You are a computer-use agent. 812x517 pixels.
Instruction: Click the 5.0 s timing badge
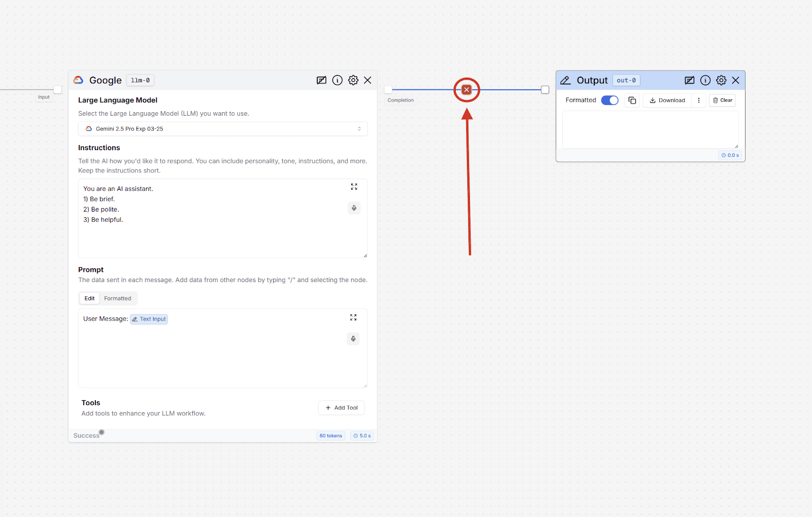point(362,436)
